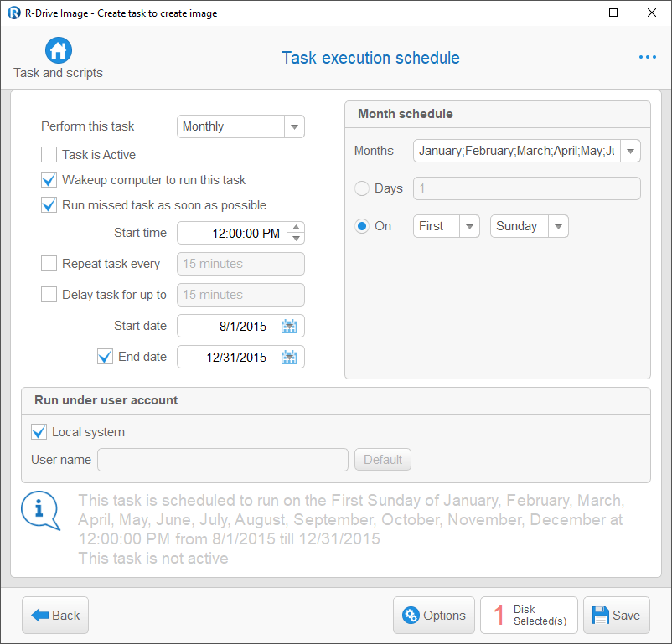This screenshot has width=672, height=644.
Task: Open the End date calendar picker
Action: (289, 357)
